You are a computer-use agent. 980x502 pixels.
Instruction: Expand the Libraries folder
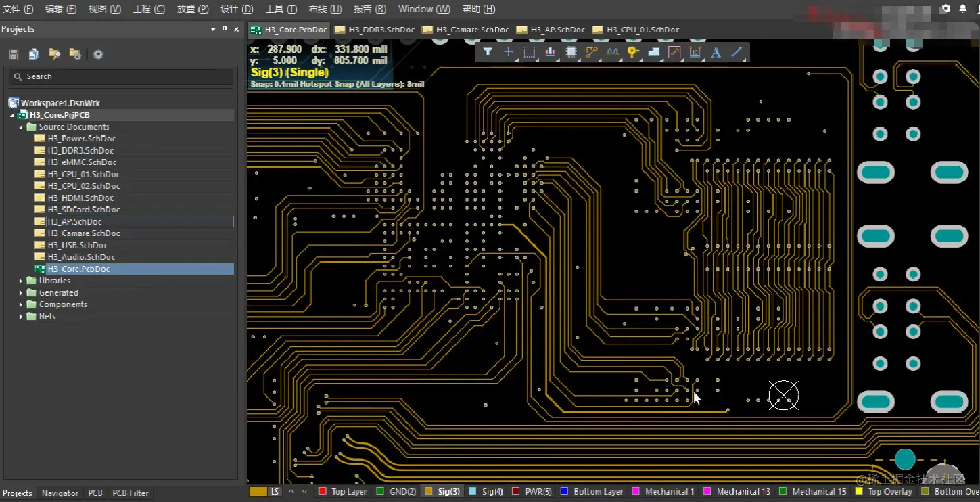coord(21,281)
